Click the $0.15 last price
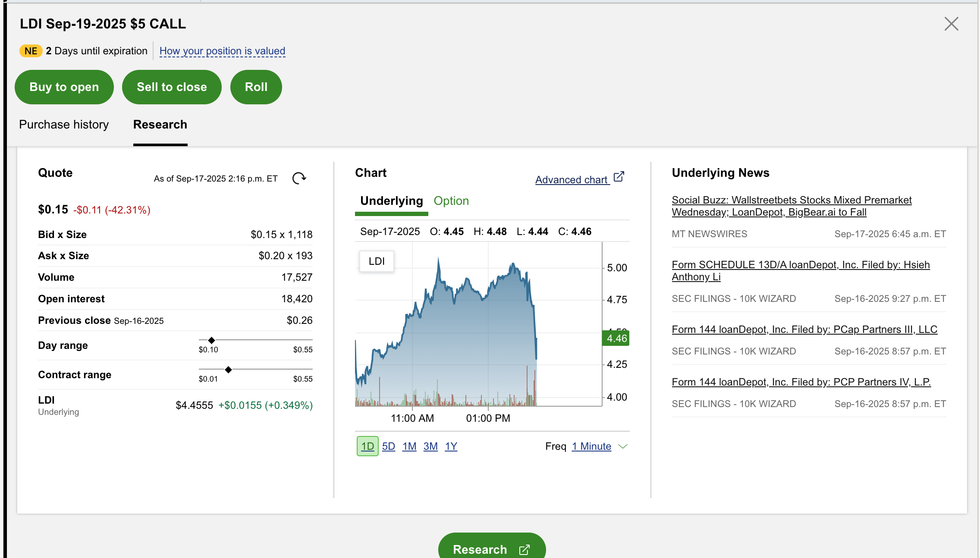The width and height of the screenshot is (980, 558). 53,210
